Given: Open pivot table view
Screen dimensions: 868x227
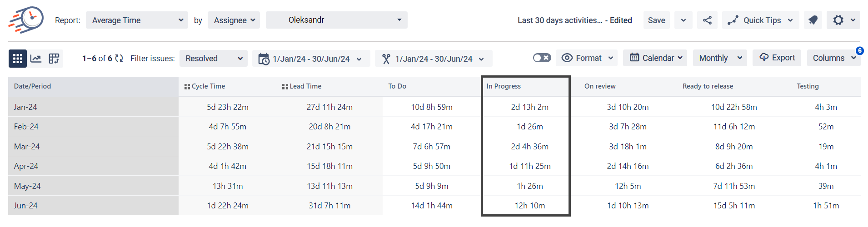Looking at the screenshot, I should (x=54, y=59).
